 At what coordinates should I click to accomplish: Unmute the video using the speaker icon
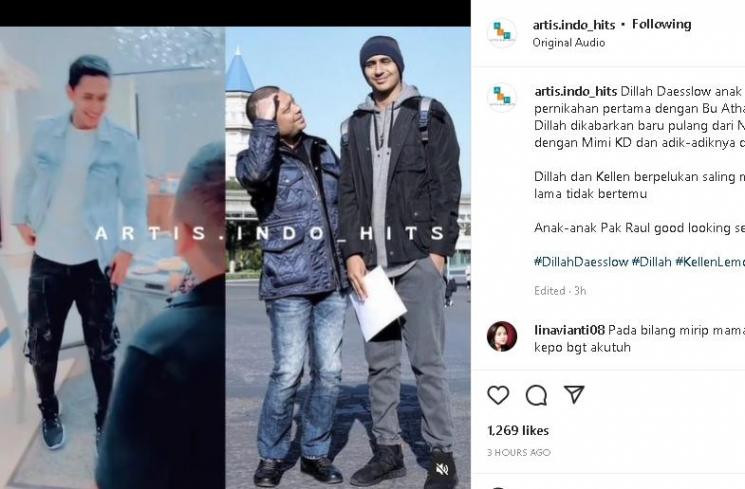pyautogui.click(x=442, y=470)
